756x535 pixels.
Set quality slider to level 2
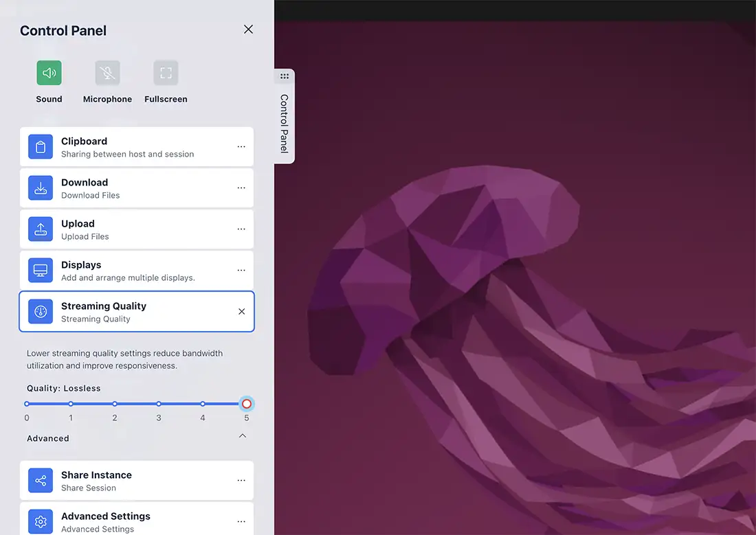click(x=115, y=404)
